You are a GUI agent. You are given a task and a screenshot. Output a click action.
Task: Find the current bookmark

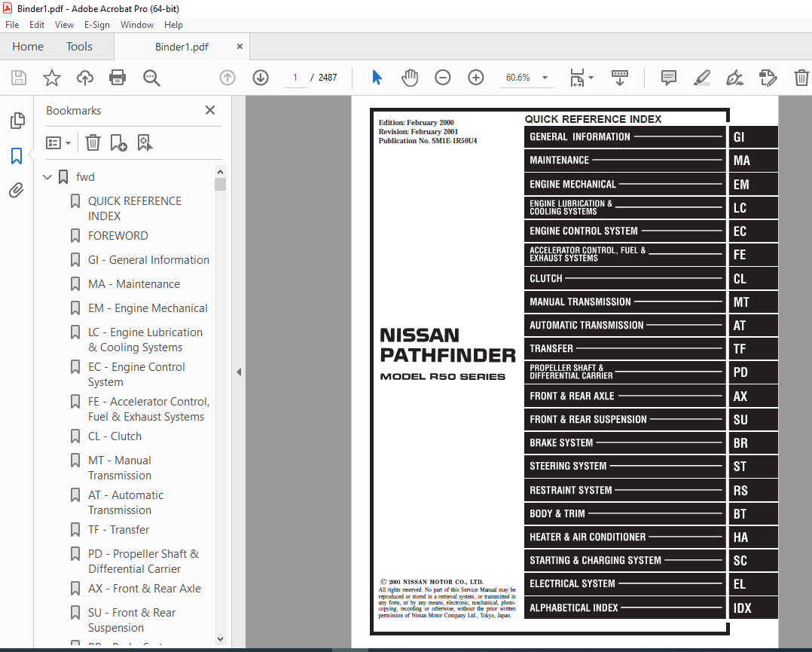pos(145,142)
